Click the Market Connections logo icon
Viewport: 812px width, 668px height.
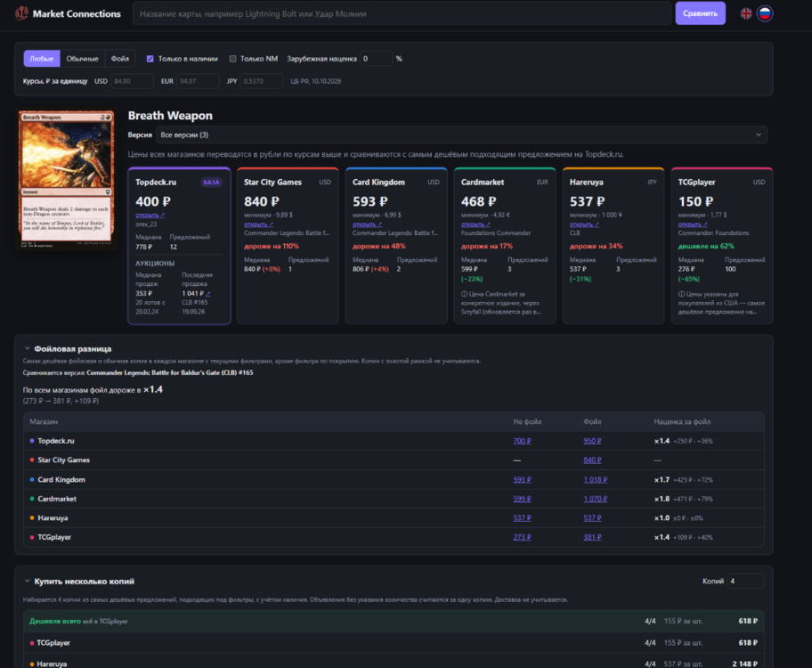click(x=21, y=13)
